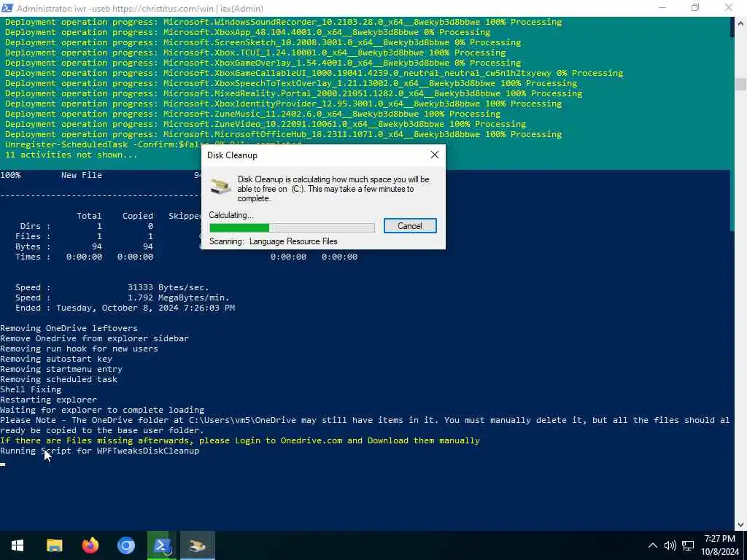Click the 'Removing autostart key' line
The height and width of the screenshot is (560, 747).
(56, 359)
